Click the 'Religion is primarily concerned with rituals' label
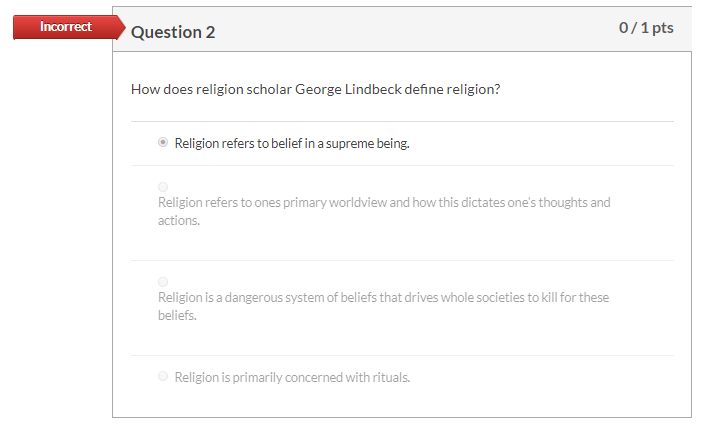Image resolution: width=702 pixels, height=426 pixels. [292, 377]
